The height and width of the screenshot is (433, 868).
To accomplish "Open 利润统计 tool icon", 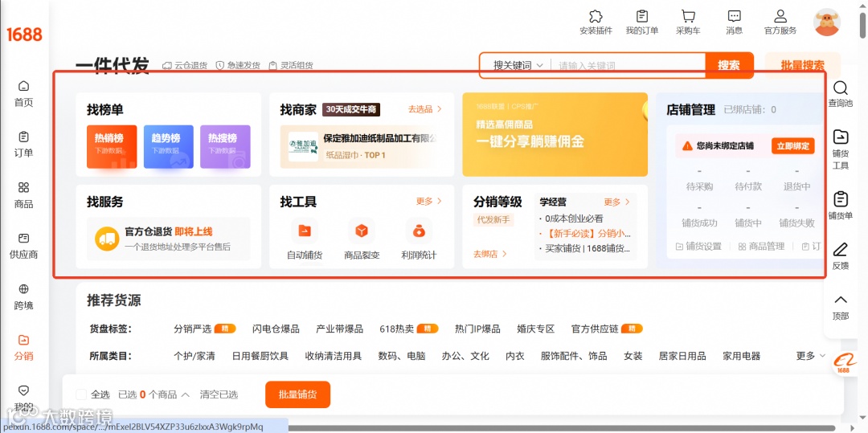I will 419,231.
